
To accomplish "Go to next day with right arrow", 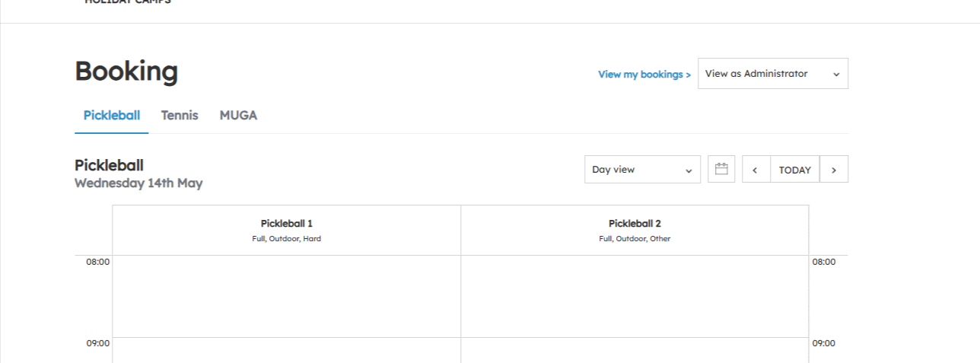I will pyautogui.click(x=834, y=170).
